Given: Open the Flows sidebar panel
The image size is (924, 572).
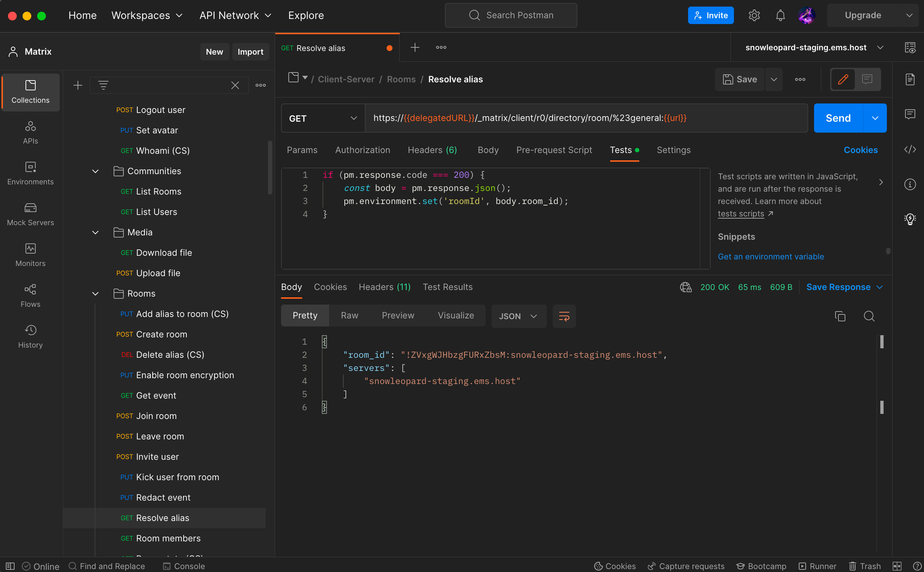Looking at the screenshot, I should tap(30, 296).
